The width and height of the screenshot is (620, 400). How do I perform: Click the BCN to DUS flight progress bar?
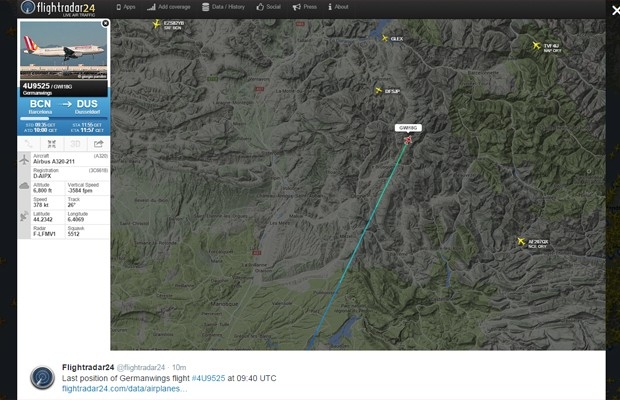click(x=64, y=118)
